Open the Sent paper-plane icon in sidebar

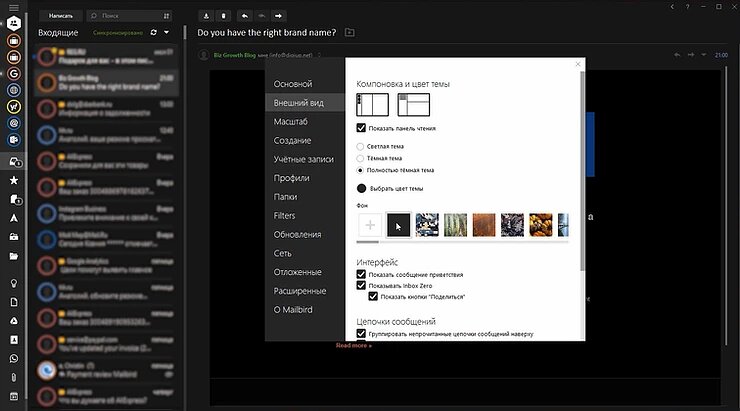pos(14,218)
